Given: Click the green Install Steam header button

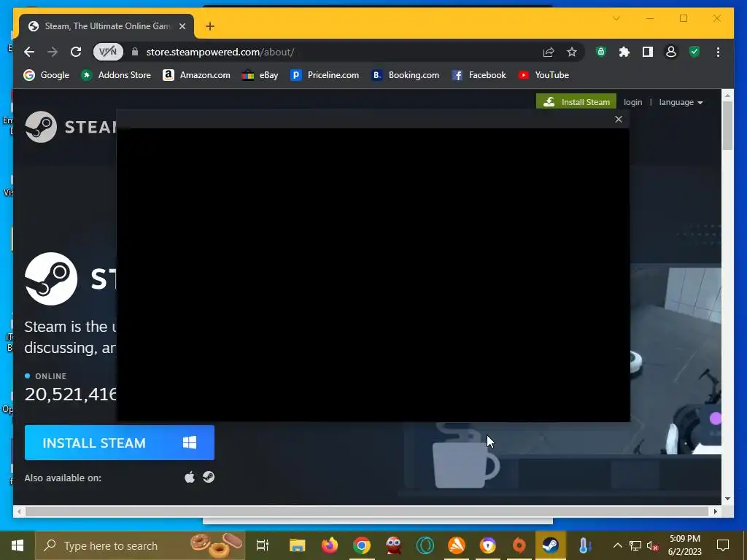Looking at the screenshot, I should click(576, 102).
